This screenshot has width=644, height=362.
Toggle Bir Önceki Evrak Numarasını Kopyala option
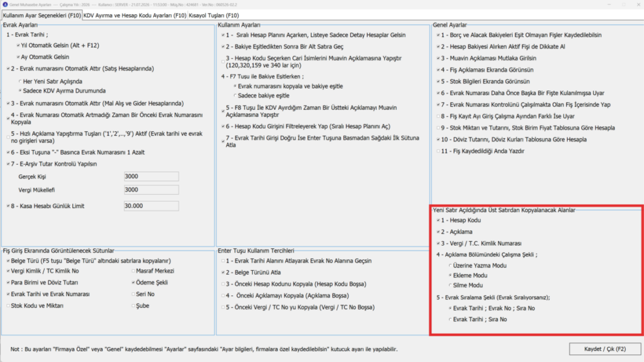coord(8,118)
